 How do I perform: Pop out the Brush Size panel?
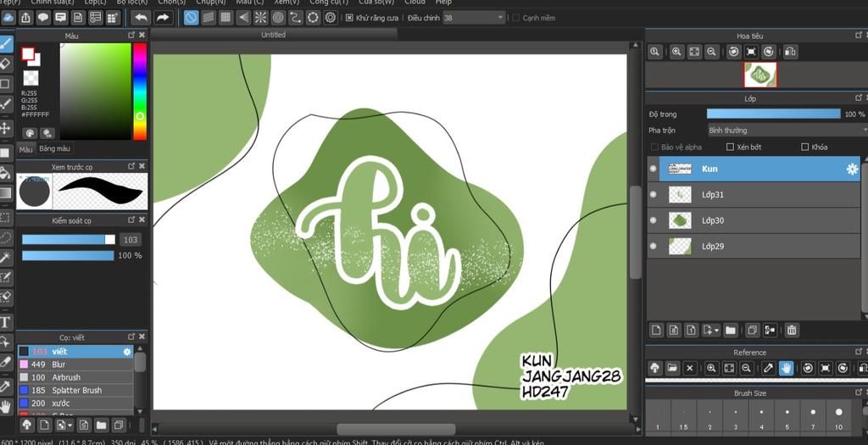tap(859, 392)
